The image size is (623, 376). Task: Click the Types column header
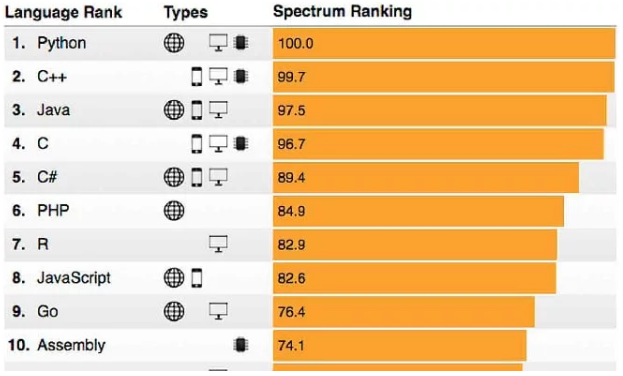pos(186,13)
